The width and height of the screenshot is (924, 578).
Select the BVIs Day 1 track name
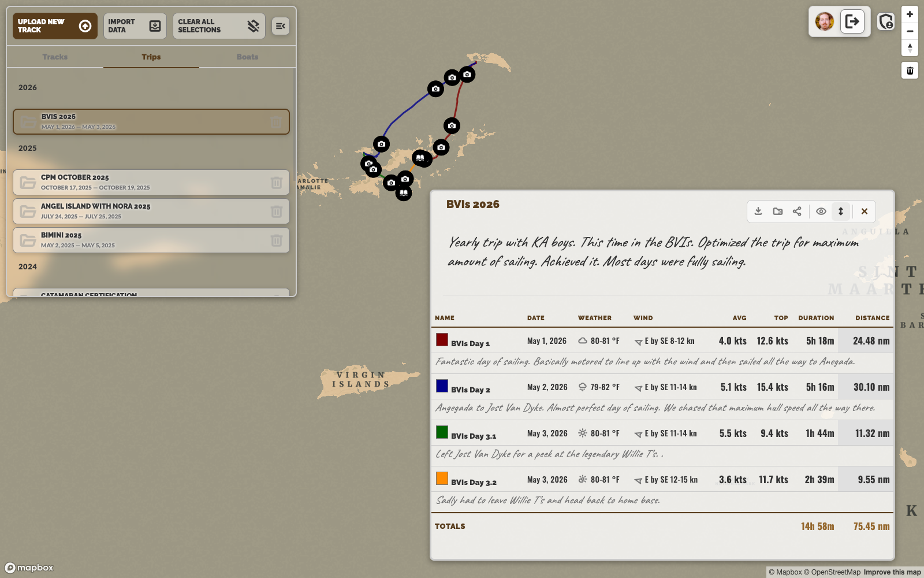click(x=470, y=343)
